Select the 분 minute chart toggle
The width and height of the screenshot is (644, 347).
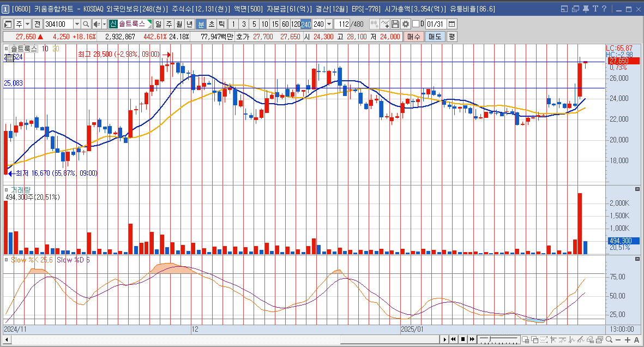tap(201, 24)
